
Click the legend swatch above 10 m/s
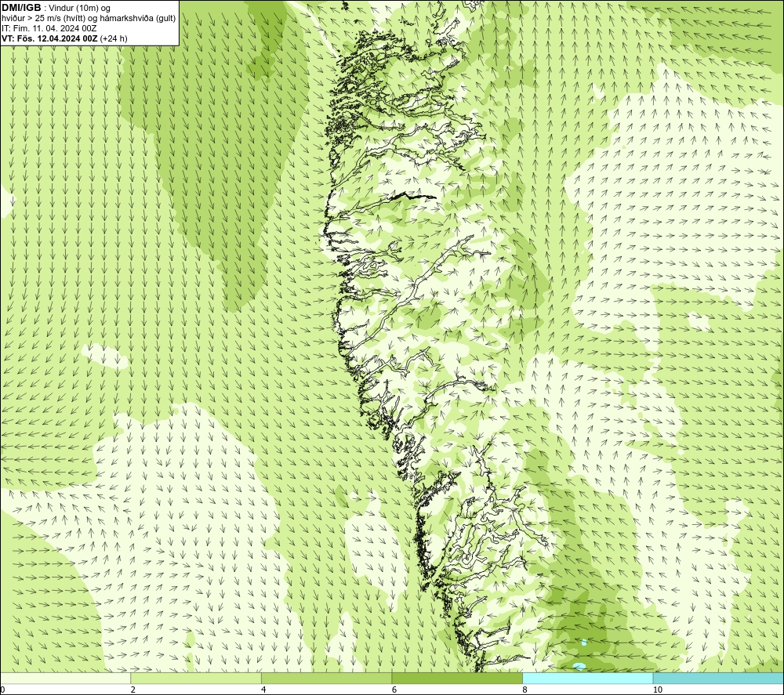tap(718, 679)
